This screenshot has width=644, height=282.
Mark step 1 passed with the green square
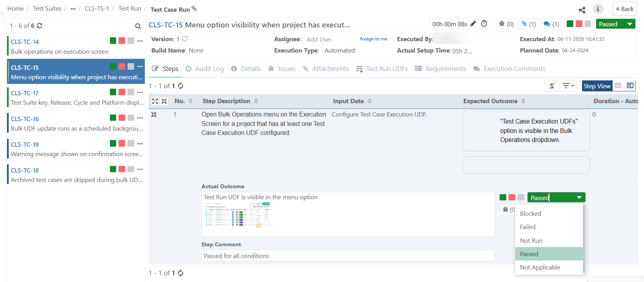pos(503,197)
